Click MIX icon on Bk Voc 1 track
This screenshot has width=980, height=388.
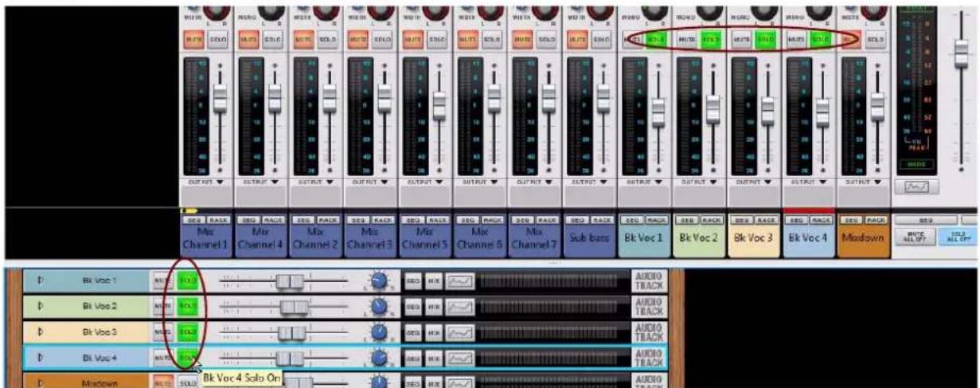pos(433,281)
